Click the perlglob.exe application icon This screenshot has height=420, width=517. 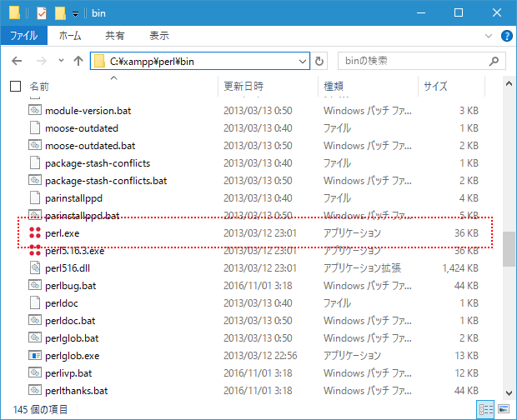(x=35, y=356)
